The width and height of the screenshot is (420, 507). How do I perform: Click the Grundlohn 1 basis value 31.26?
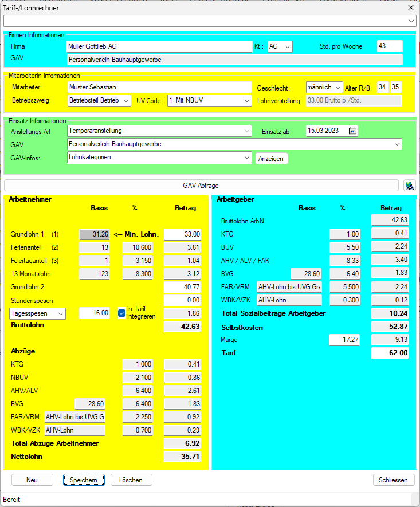coord(95,234)
